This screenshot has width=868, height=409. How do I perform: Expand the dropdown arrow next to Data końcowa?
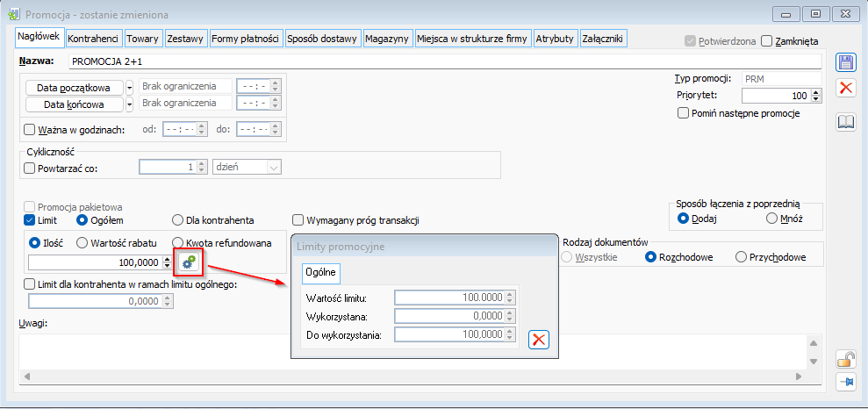click(130, 104)
